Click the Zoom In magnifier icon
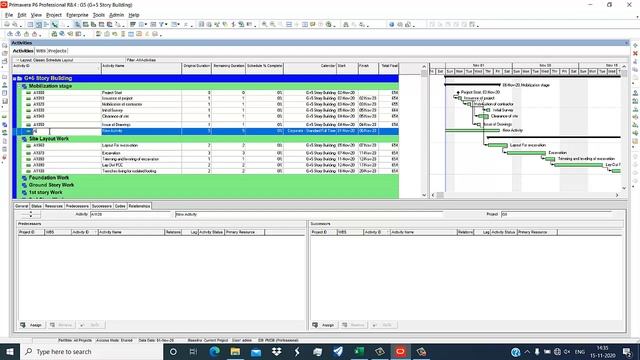Viewport: 640px width, 360px height. [264, 24]
